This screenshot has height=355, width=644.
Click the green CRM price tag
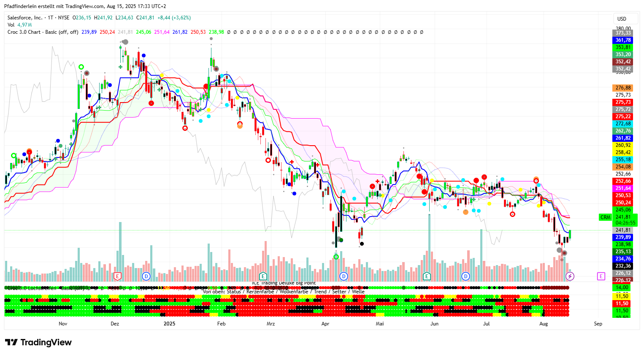[x=605, y=217]
